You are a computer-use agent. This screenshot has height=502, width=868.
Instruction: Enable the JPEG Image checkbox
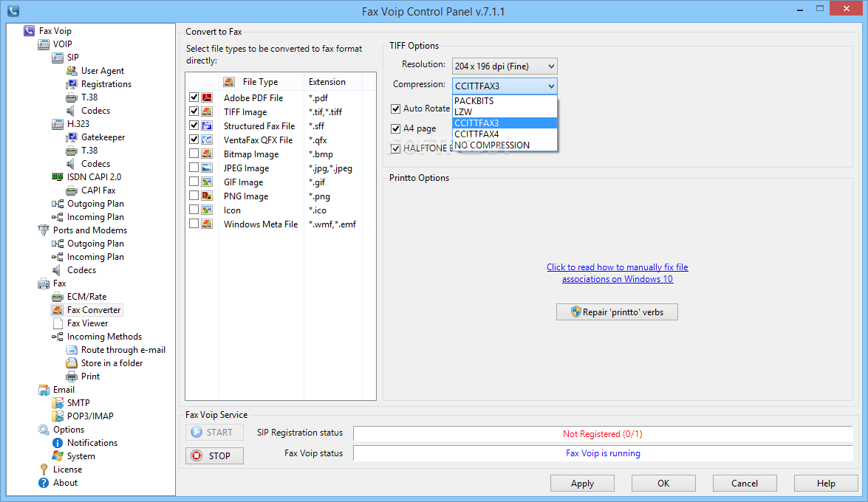(x=194, y=167)
